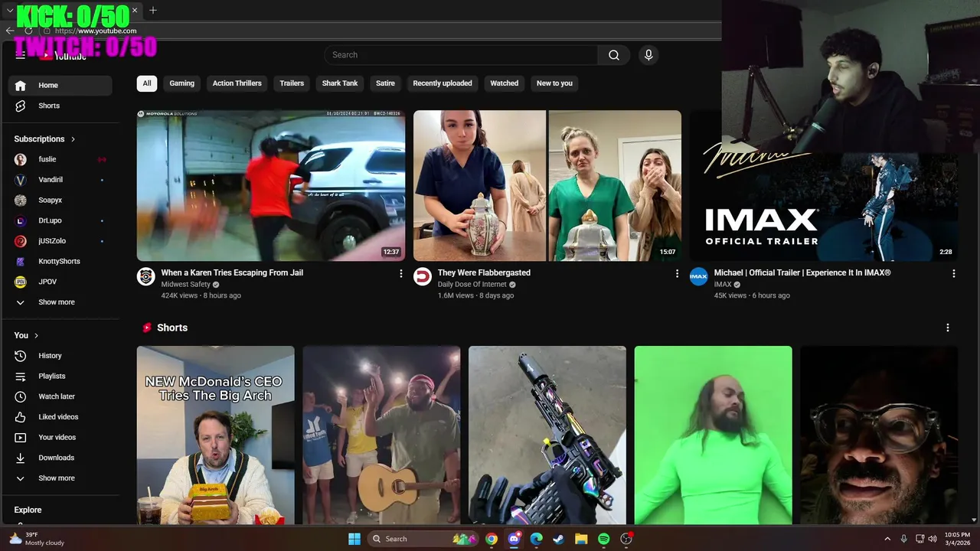980x551 pixels.
Task: Click Midwest Safety channel avatar
Action: tap(146, 276)
